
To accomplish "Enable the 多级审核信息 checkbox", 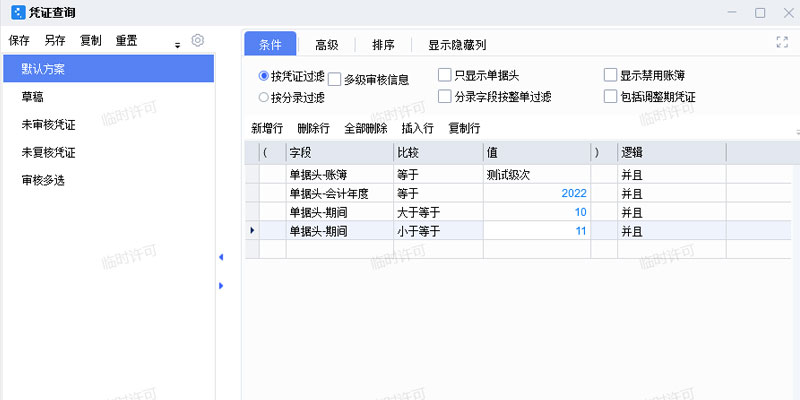I will (x=335, y=79).
